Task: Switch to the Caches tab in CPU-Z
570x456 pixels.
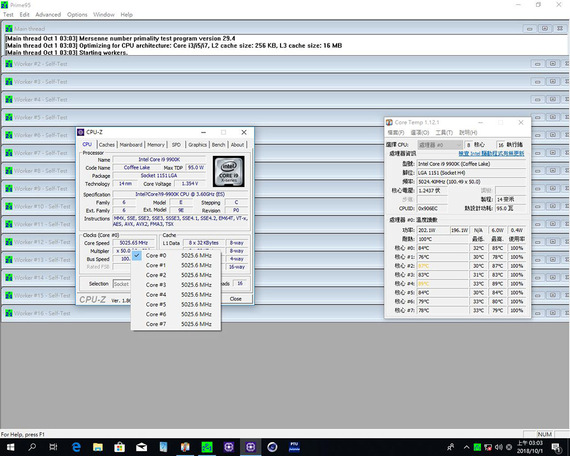Action: click(107, 145)
